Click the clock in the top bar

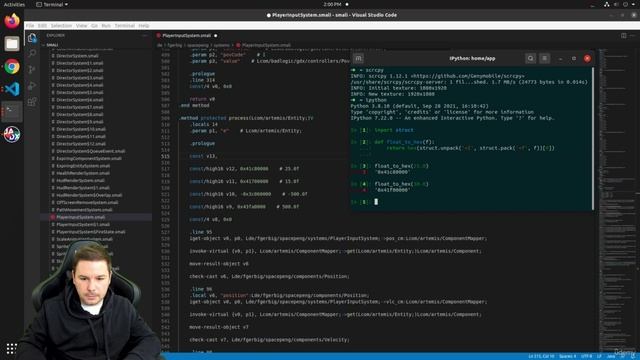(332, 4)
